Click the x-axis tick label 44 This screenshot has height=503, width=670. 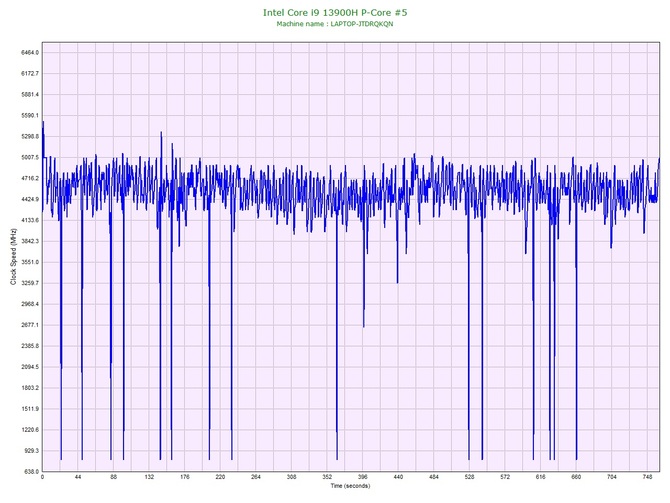[78, 477]
